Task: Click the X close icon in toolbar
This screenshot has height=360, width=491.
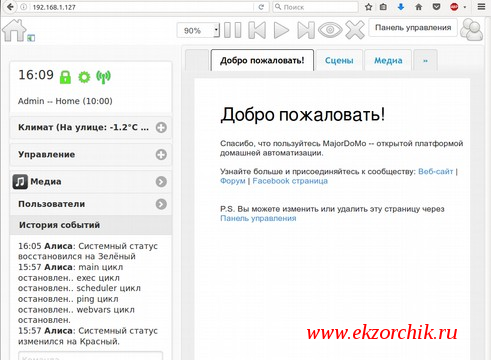Action: point(355,30)
